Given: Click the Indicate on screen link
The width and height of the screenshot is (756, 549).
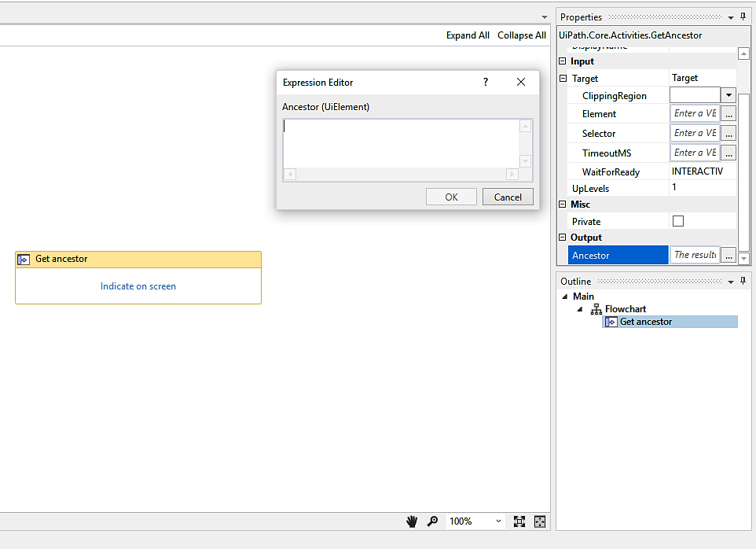Looking at the screenshot, I should [x=138, y=286].
